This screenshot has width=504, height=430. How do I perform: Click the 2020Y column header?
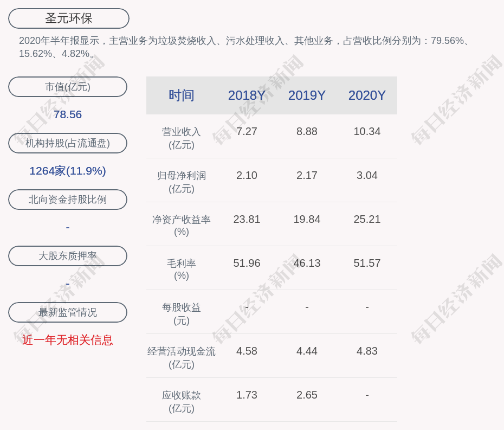(367, 95)
